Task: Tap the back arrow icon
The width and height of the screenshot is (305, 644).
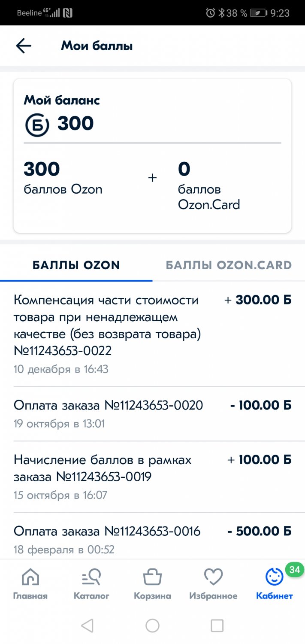Action: point(24,46)
